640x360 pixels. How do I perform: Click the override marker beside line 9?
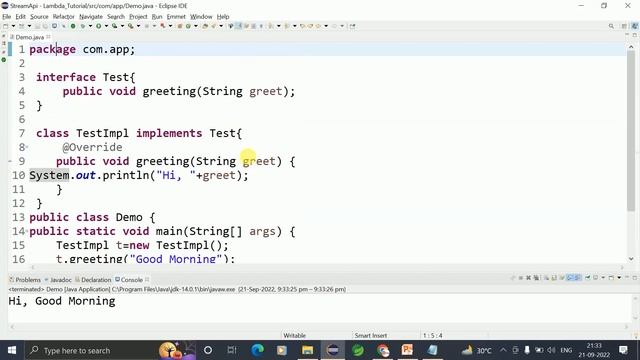(x=10, y=161)
